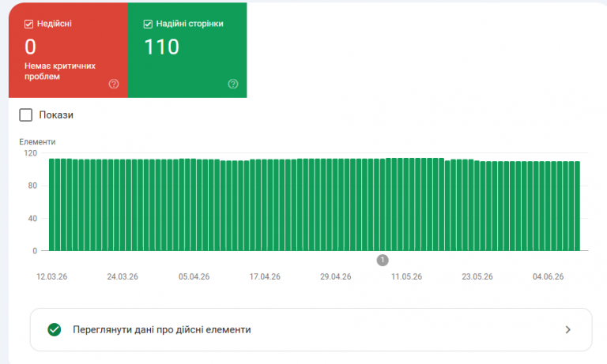Click the 04.06.26 date label
This screenshot has width=607, height=364.
coord(549,276)
